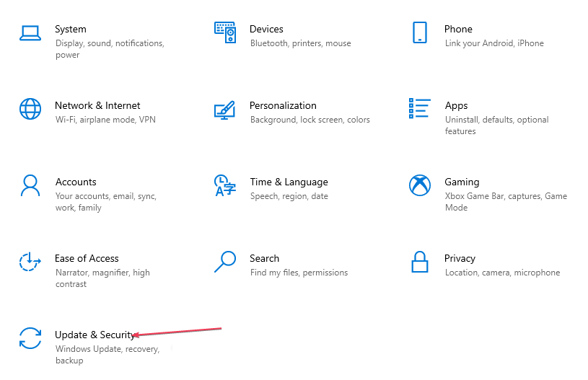Click 'Narrator, magnifier, high contrast' description
This screenshot has height=380, width=588.
click(x=102, y=278)
